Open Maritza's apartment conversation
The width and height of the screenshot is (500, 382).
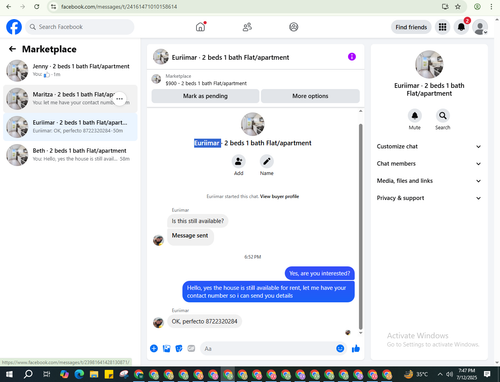click(70, 99)
